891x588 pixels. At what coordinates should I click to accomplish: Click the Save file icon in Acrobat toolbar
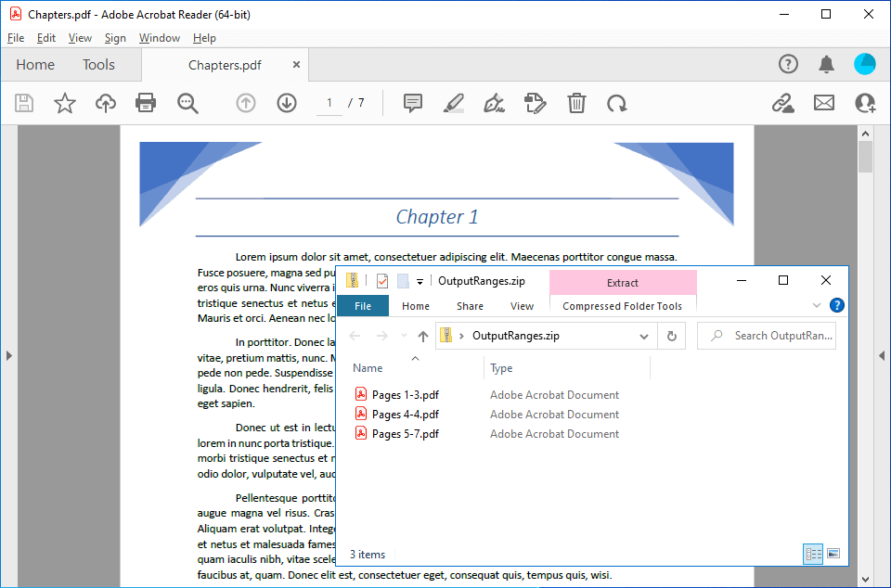pyautogui.click(x=24, y=103)
